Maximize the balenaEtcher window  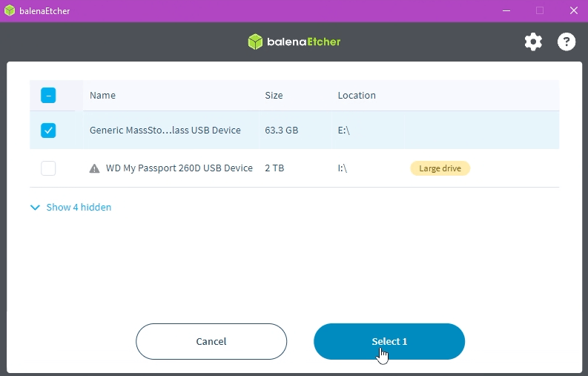[540, 10]
